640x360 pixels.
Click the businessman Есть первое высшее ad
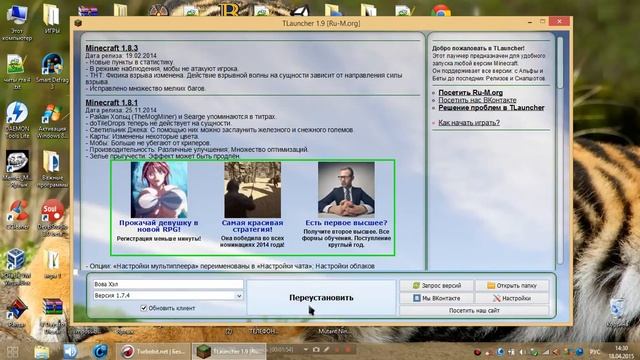pos(346,190)
